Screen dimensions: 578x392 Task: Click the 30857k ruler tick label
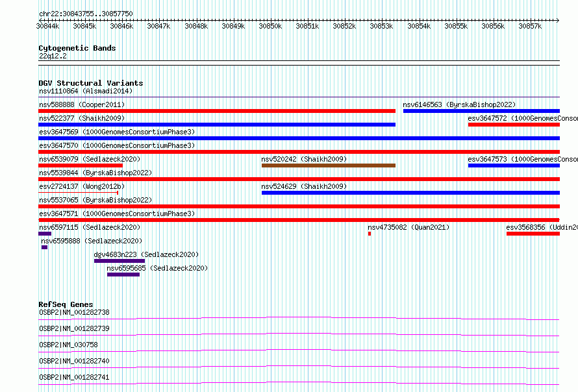point(530,26)
